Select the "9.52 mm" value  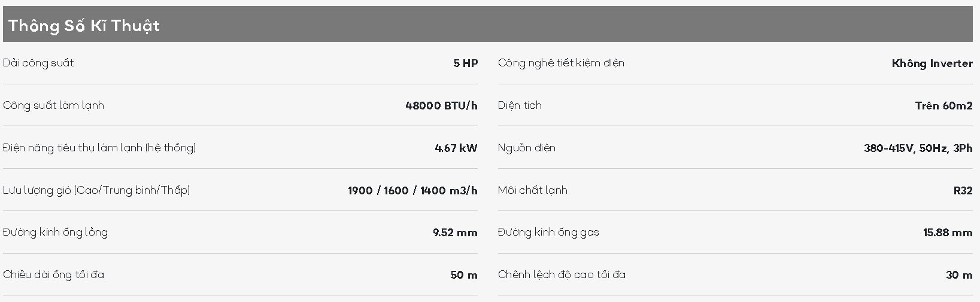pyautogui.click(x=455, y=233)
